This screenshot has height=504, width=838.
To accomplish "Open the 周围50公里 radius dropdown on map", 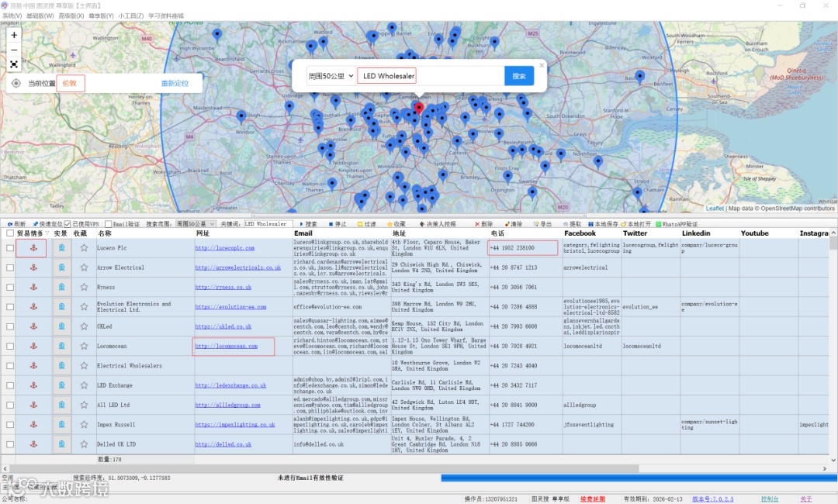I will (x=331, y=76).
